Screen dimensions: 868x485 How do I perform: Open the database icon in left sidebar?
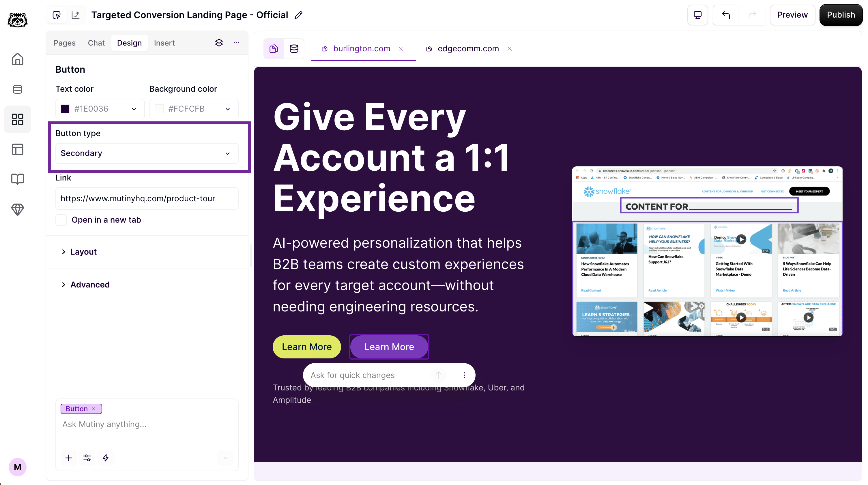[x=18, y=89]
